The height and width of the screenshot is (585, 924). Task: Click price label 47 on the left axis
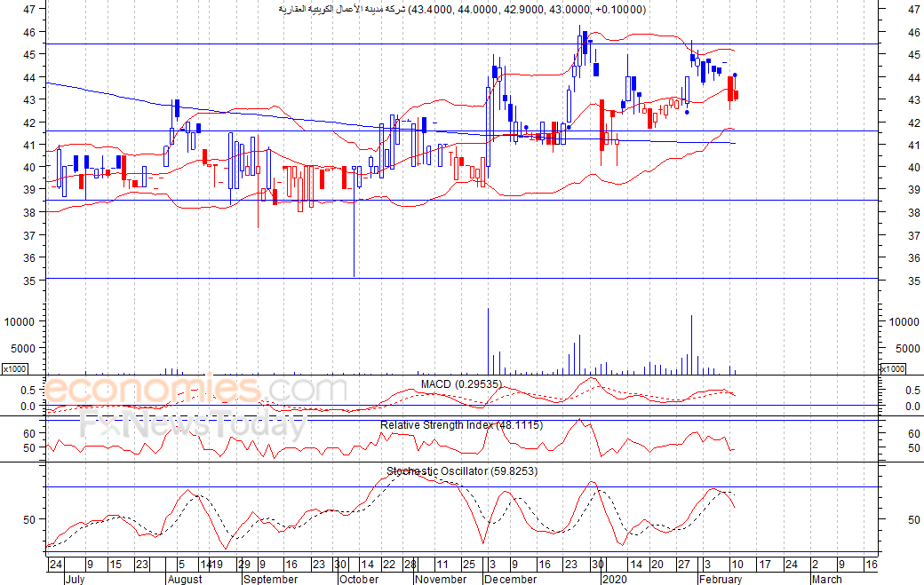click(29, 10)
